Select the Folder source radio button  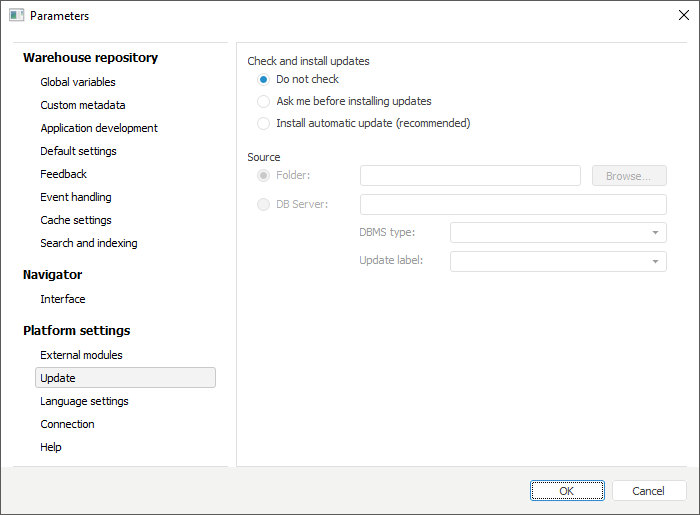pos(264,175)
